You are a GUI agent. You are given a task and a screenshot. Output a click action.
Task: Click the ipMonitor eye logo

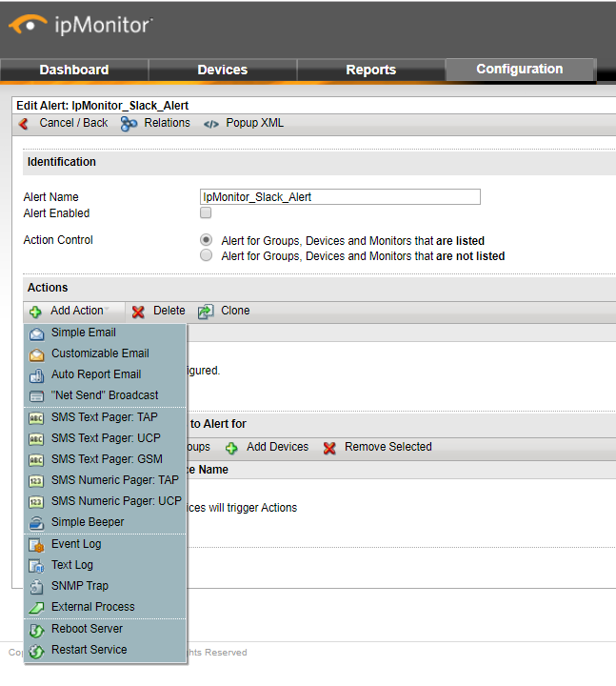coord(28,24)
